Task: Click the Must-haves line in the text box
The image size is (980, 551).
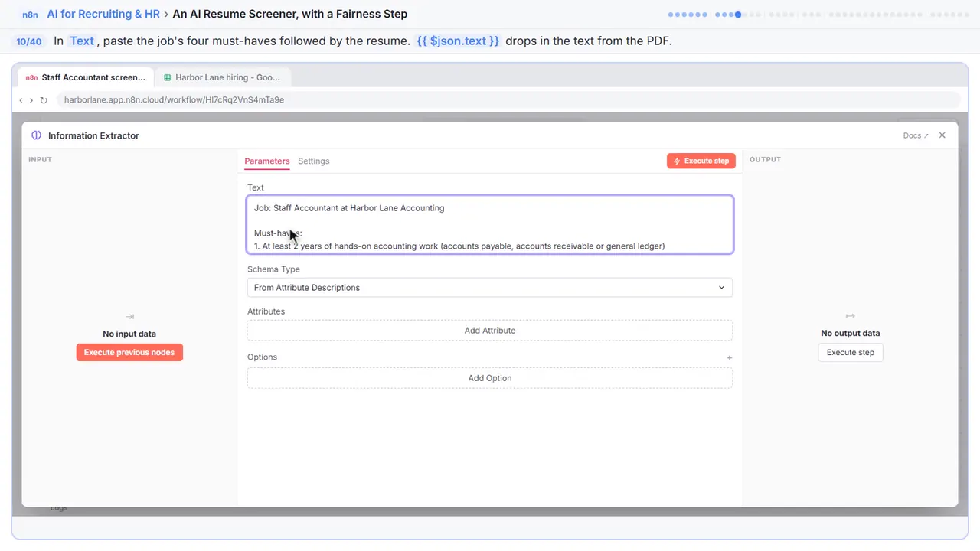Action: coord(278,233)
